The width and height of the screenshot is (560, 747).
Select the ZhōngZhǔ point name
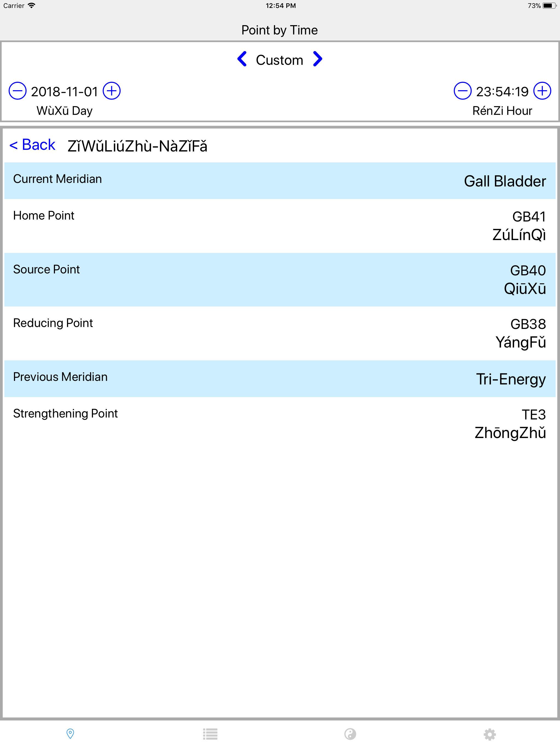pos(510,433)
